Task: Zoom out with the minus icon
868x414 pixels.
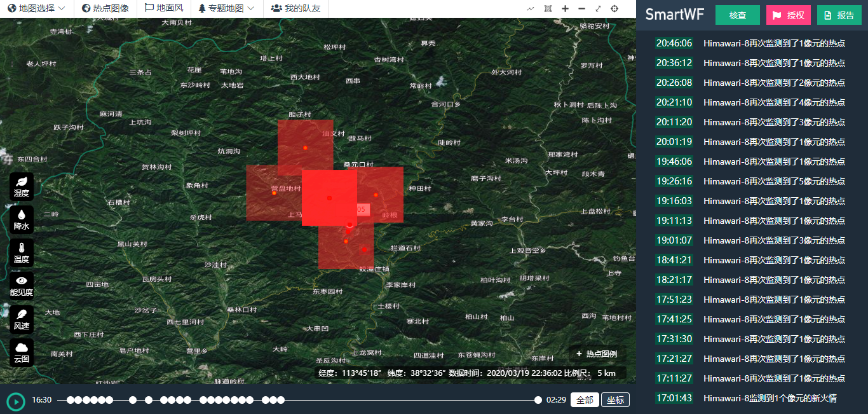Action: tap(582, 8)
